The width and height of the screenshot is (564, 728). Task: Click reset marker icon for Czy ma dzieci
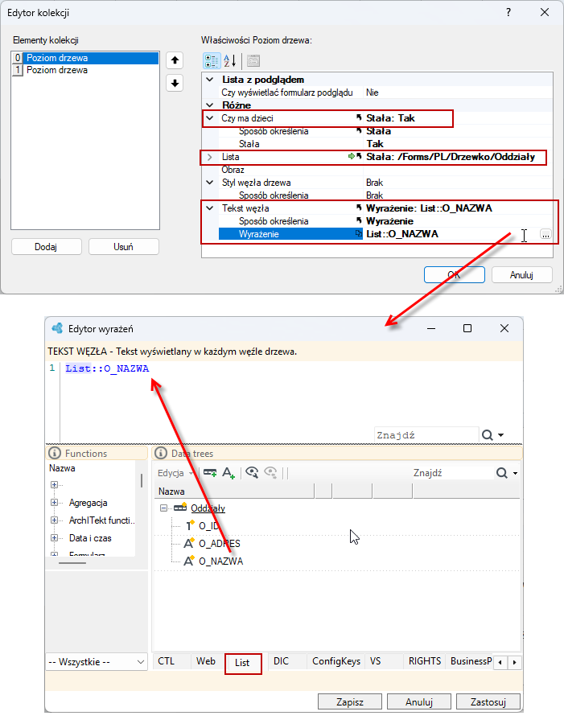coord(359,118)
